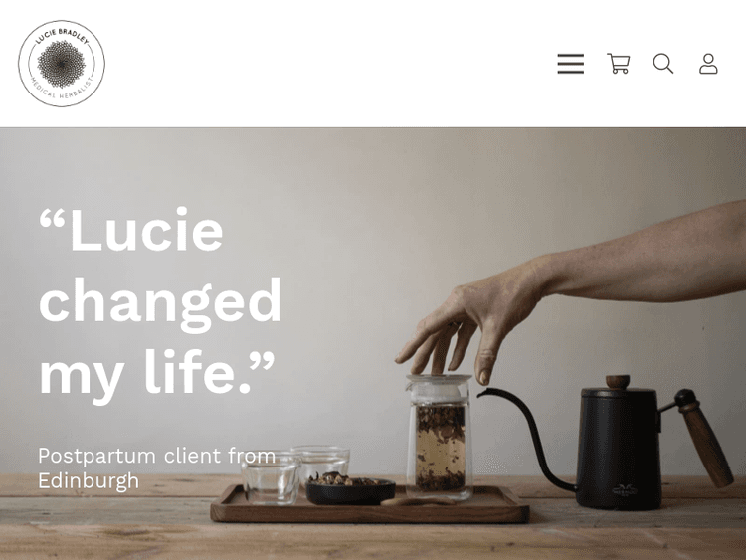The width and height of the screenshot is (746, 560).
Task: Click the black bowl of dried herbs
Action: pyautogui.click(x=350, y=490)
